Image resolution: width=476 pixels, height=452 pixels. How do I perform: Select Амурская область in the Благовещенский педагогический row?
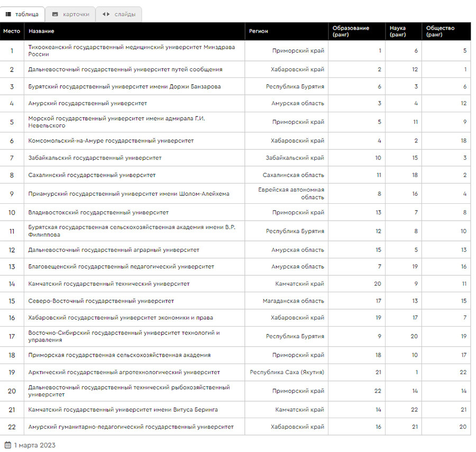coord(298,267)
